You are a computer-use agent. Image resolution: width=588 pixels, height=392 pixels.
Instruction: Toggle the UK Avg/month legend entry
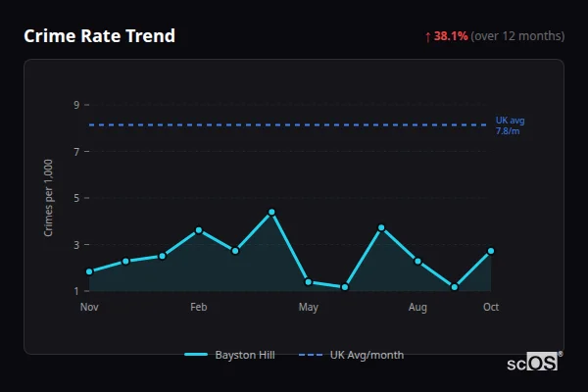(x=352, y=355)
